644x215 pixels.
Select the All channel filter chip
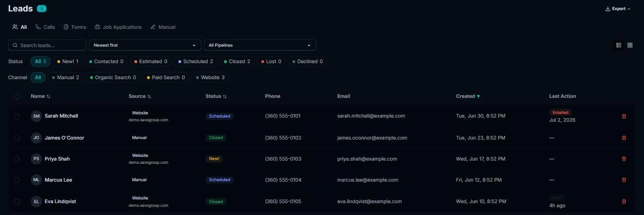38,77
